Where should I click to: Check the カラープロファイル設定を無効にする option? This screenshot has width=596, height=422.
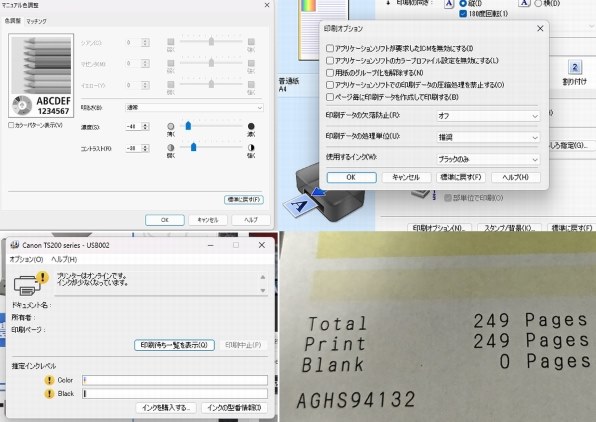pyautogui.click(x=330, y=60)
